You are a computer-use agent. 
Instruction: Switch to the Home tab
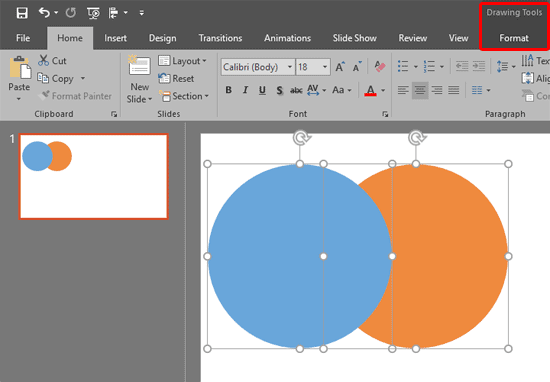click(x=70, y=38)
